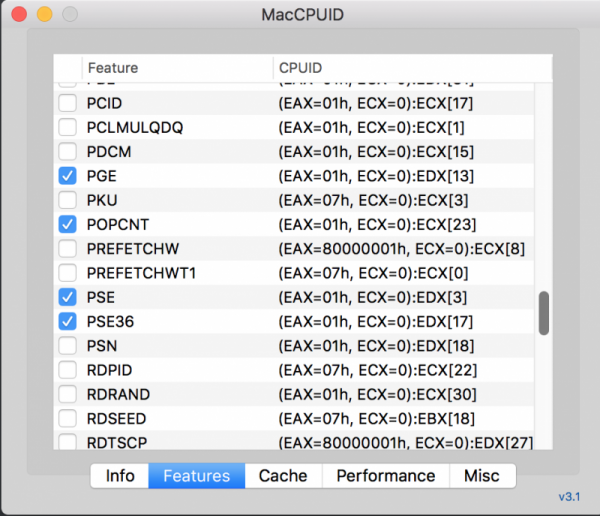Tick the RDRAND checkbox

coord(68,394)
